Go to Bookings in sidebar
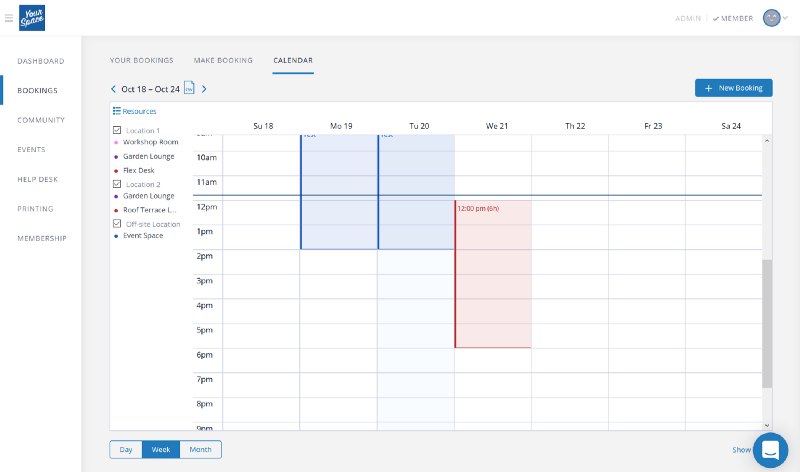800x472 pixels. click(x=37, y=90)
